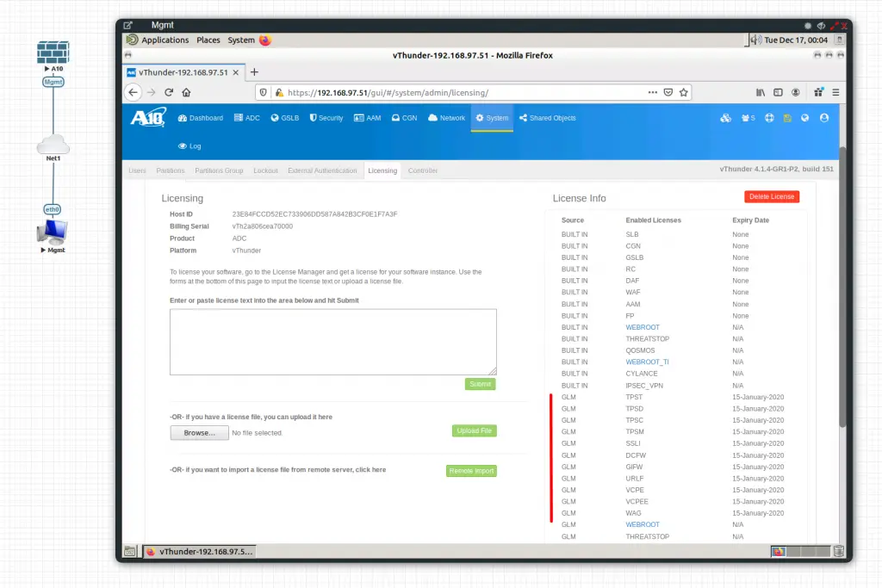Click the Upload File button

pos(475,430)
